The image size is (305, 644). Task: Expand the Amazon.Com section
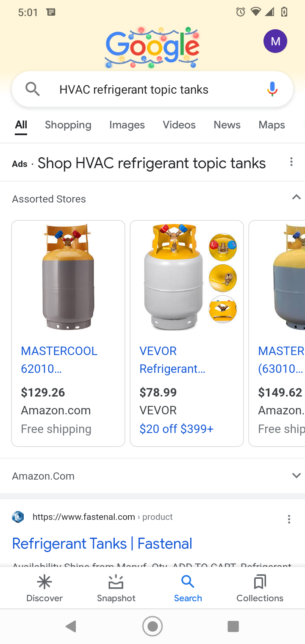pos(296,476)
